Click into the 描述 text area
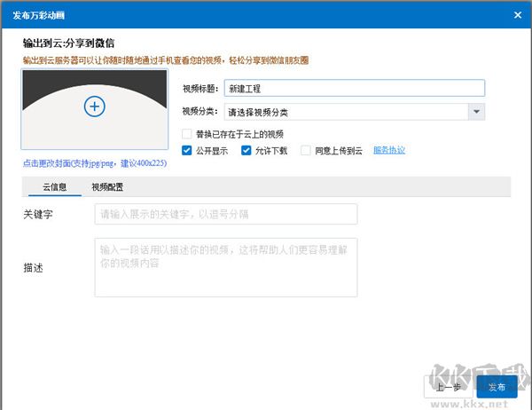 click(225, 266)
